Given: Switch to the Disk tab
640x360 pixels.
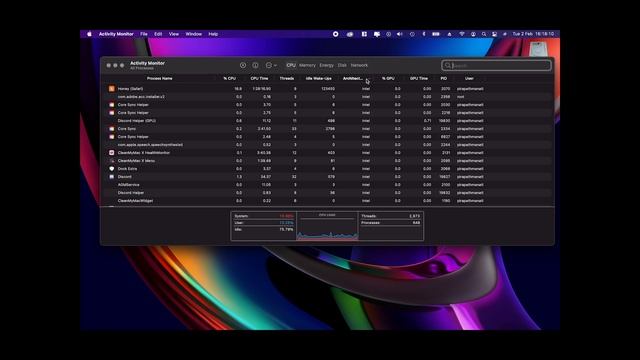Looking at the screenshot, I should click(x=342, y=65).
